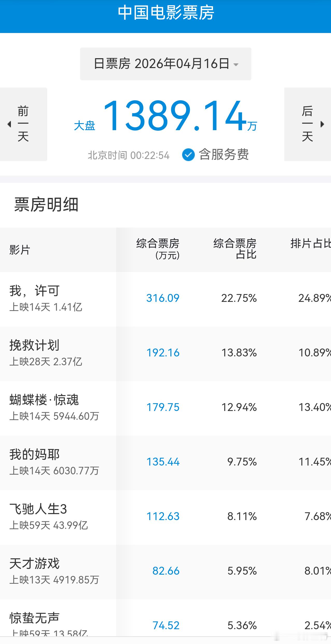Sort by the 综合票房(万元) column header
Screen dimensions: 331x644
pyautogui.click(x=158, y=249)
